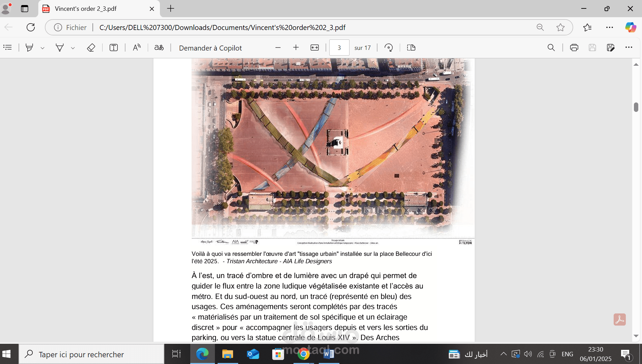
Task: Open the Copilot sidebar
Action: pyautogui.click(x=631, y=27)
